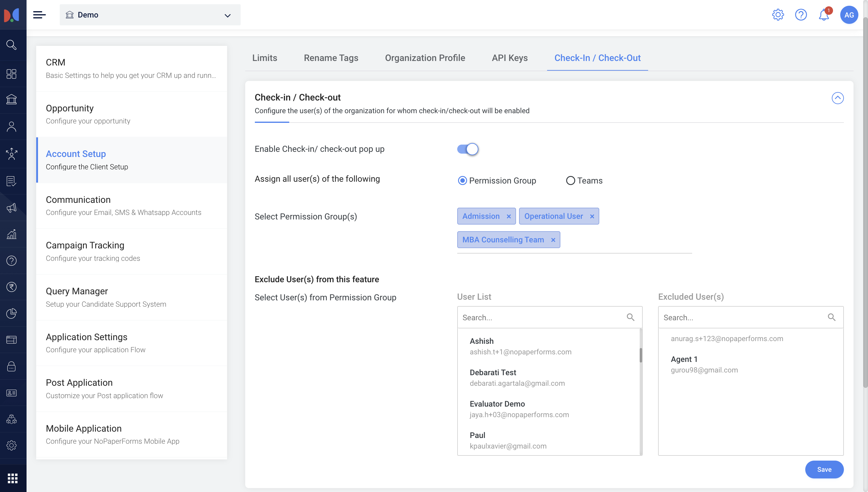Open Post Application section
This screenshot has width=868, height=492.
(131, 388)
